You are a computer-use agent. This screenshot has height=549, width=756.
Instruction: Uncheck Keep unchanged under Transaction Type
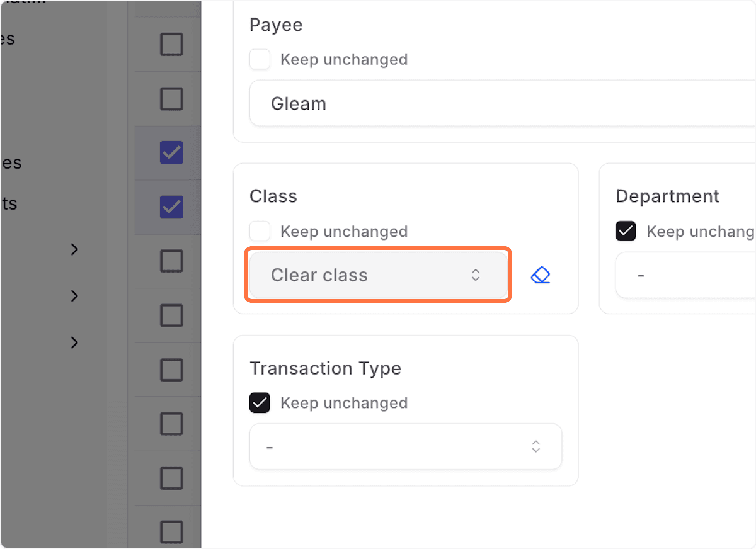260,403
